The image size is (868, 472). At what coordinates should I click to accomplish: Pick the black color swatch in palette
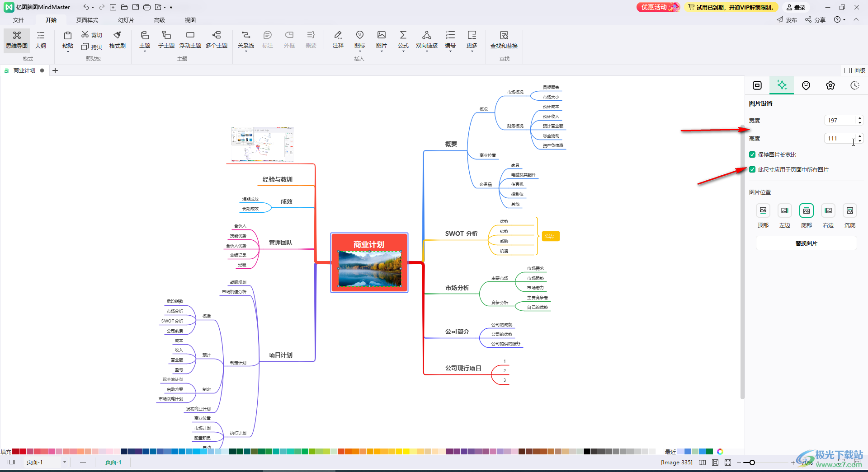587,451
